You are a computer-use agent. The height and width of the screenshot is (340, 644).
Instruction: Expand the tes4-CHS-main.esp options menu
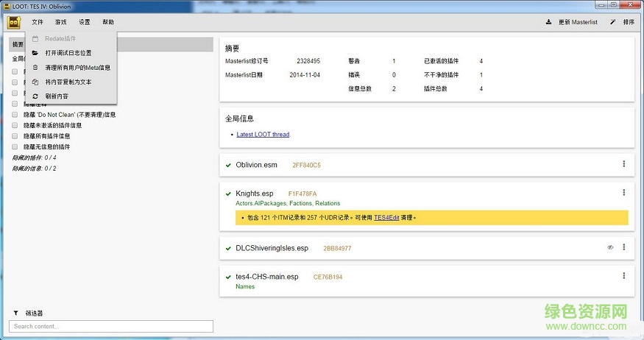click(623, 276)
